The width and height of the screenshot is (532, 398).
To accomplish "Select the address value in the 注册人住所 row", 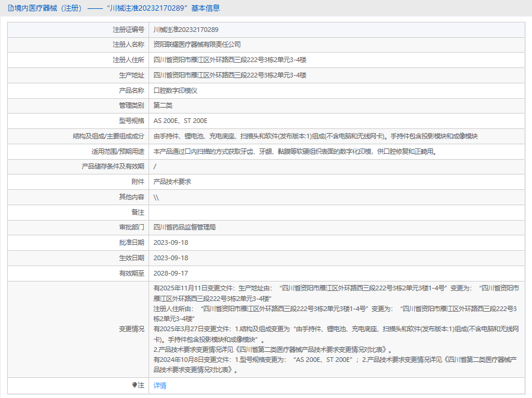I will point(230,60).
